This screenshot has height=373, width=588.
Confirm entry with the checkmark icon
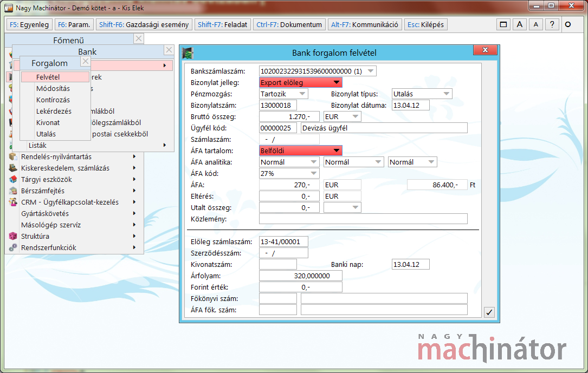pyautogui.click(x=489, y=312)
